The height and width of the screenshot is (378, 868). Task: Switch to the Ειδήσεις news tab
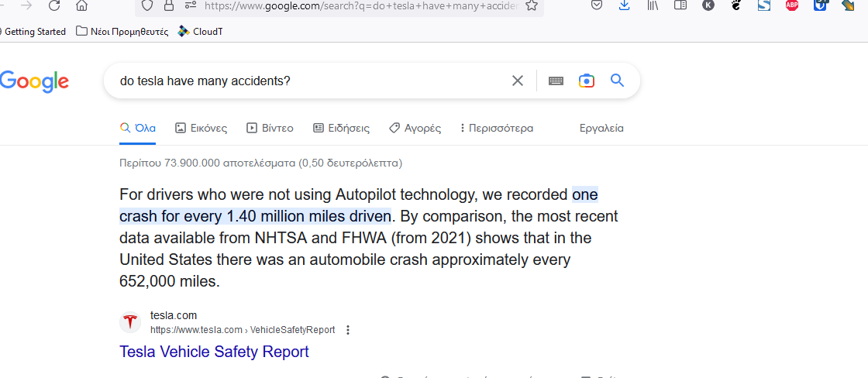[x=341, y=129]
